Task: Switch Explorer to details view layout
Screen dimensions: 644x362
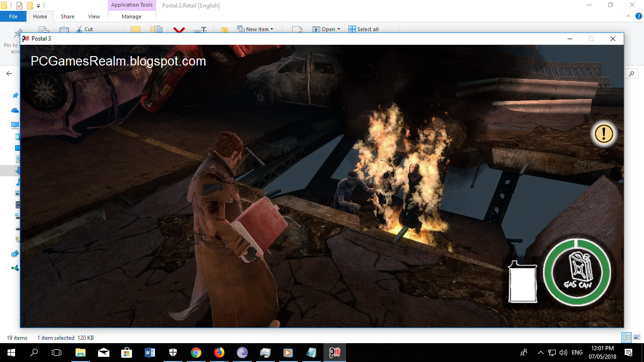Action: [627, 337]
